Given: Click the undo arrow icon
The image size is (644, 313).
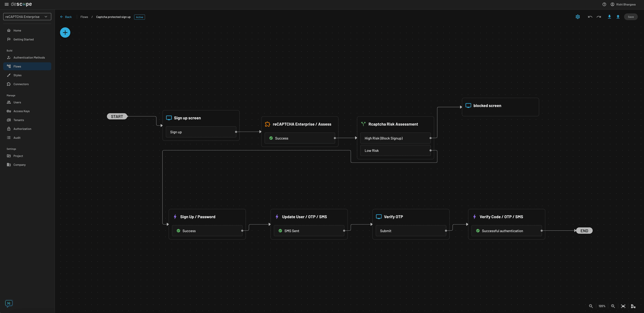Looking at the screenshot, I should point(590,17).
